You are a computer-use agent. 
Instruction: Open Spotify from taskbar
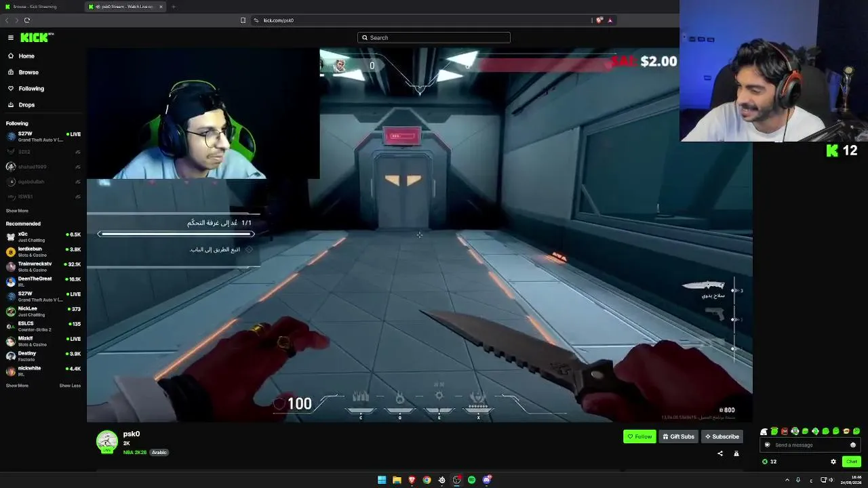click(471, 480)
